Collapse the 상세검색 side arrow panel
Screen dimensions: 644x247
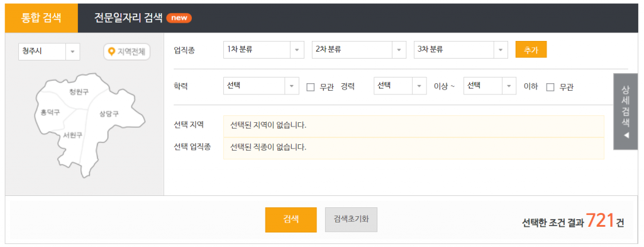pyautogui.click(x=626, y=112)
